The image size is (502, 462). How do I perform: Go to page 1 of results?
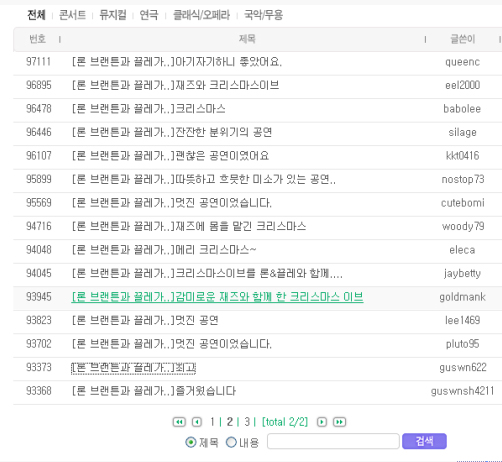pos(212,422)
